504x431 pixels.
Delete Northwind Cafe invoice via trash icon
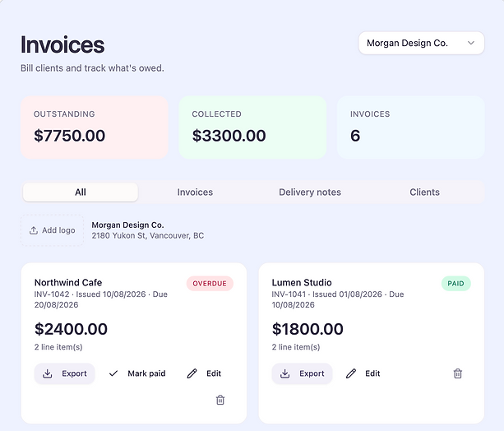220,400
